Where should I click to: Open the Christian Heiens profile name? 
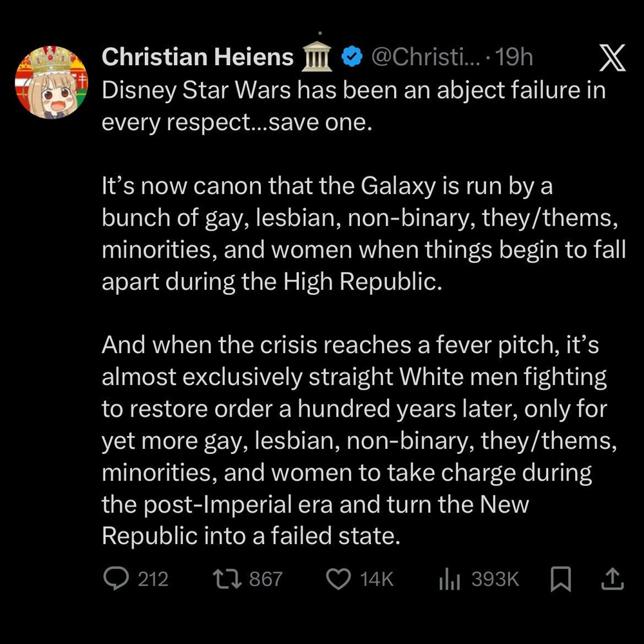[x=198, y=58]
